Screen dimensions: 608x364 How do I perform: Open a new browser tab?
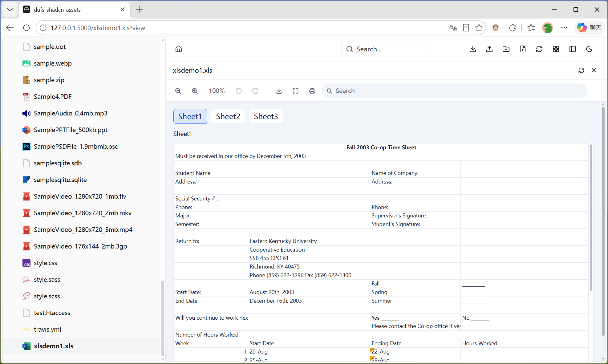(x=139, y=10)
